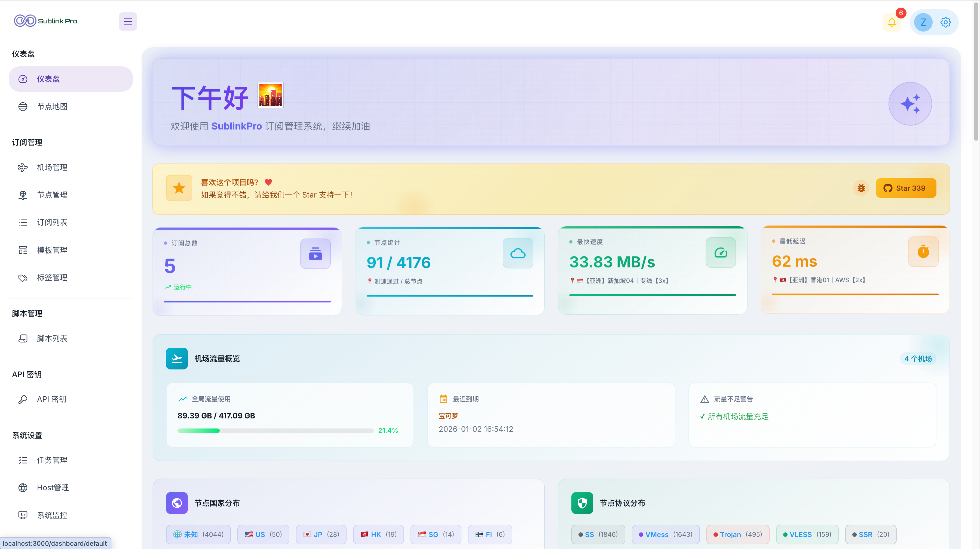Open the settings gear icon
Screen dimensions: 980x549
coord(945,22)
